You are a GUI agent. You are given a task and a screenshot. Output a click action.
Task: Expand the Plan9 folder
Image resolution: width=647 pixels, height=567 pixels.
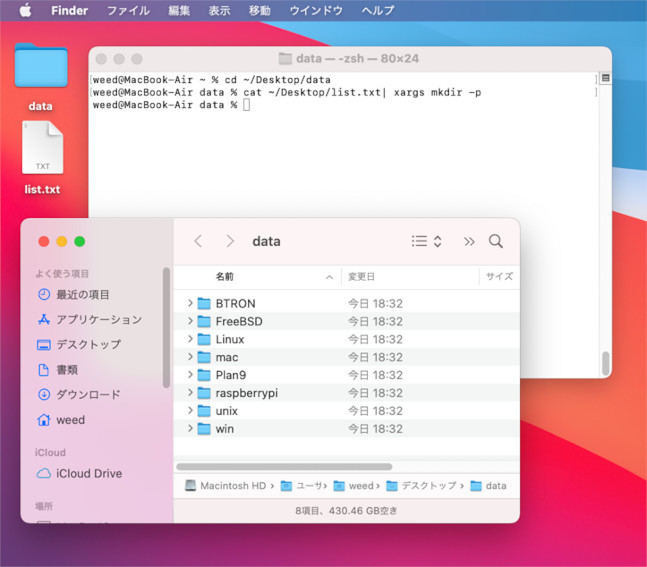(x=190, y=375)
